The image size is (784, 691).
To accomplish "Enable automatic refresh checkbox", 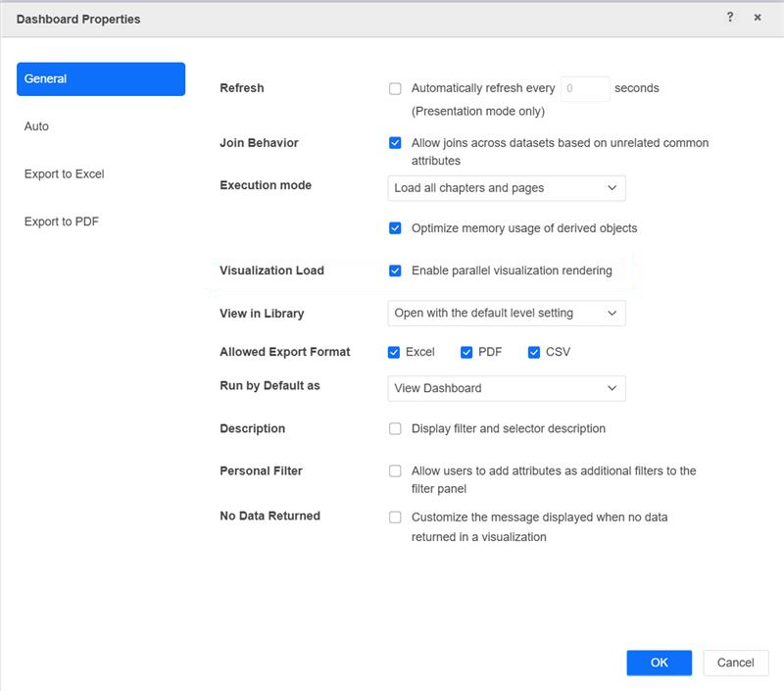I will point(395,88).
